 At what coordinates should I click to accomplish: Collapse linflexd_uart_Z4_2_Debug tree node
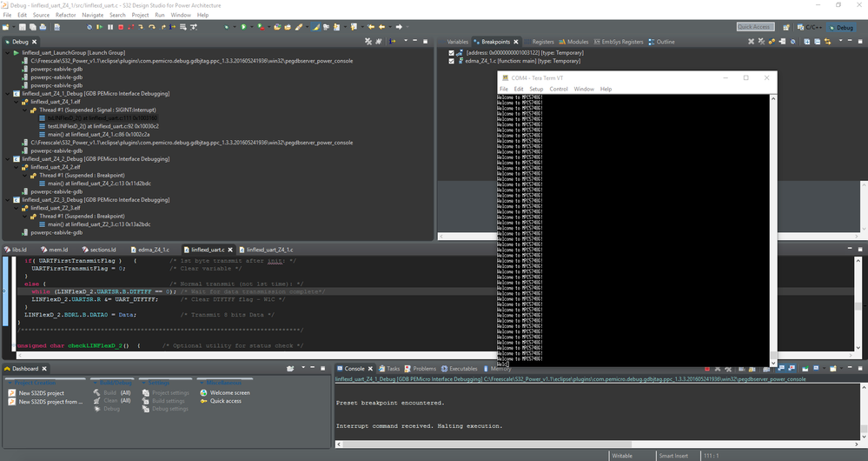pos(8,159)
